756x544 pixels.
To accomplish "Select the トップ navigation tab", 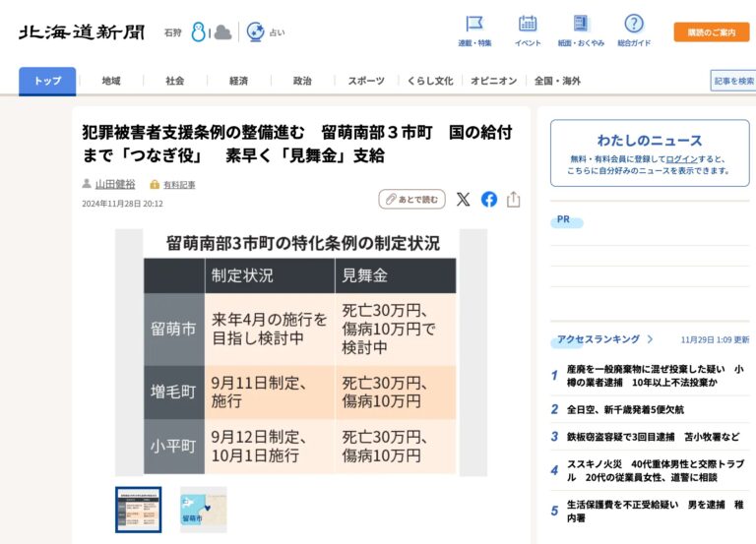I will click(47, 81).
